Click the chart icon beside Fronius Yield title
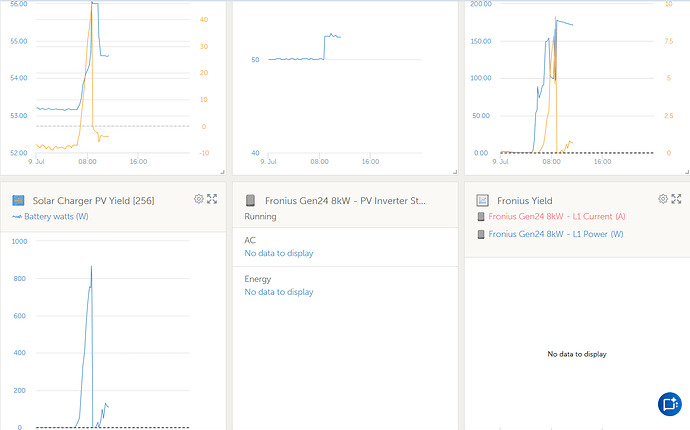The width and height of the screenshot is (690, 430). click(482, 201)
